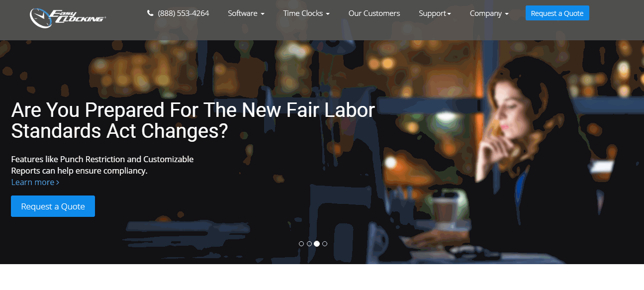The height and width of the screenshot is (290, 644).
Task: Select the filled active carousel dot
Action: (x=317, y=244)
